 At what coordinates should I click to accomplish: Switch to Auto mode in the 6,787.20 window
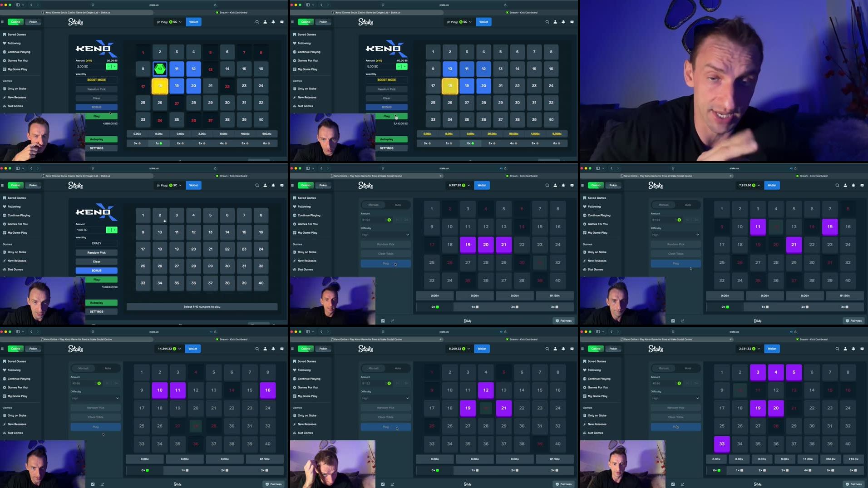[398, 205]
